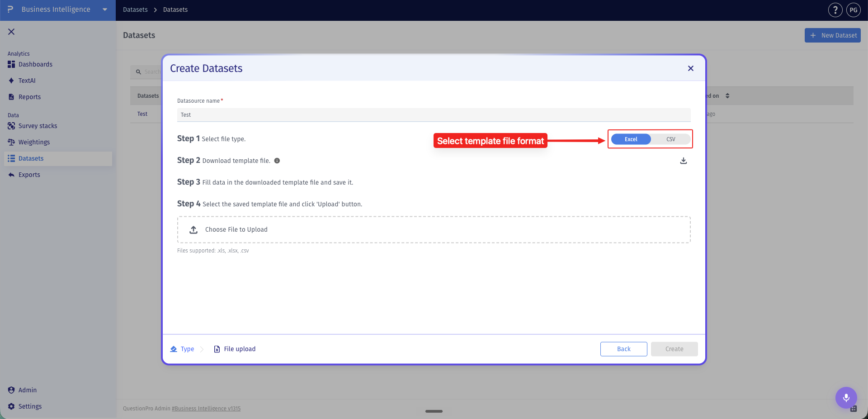
Task: Close the Create Datasets dialog
Action: point(691,68)
